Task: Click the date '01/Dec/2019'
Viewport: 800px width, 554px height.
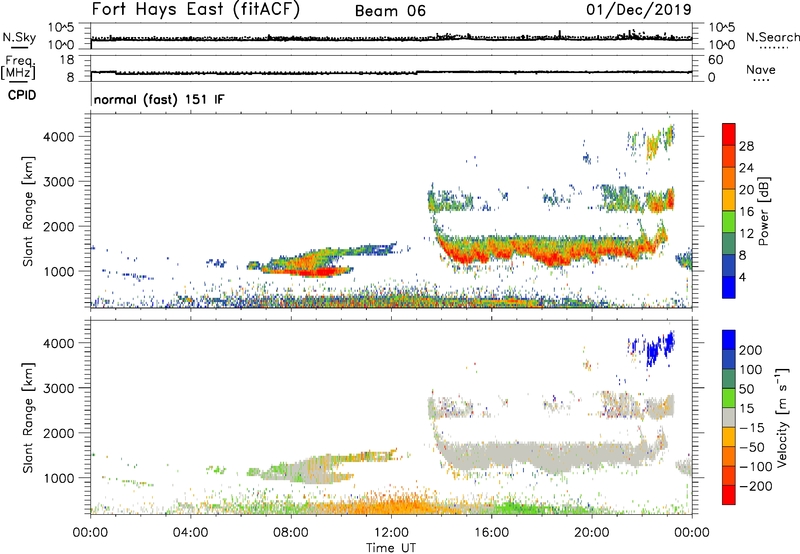Action: click(x=639, y=9)
